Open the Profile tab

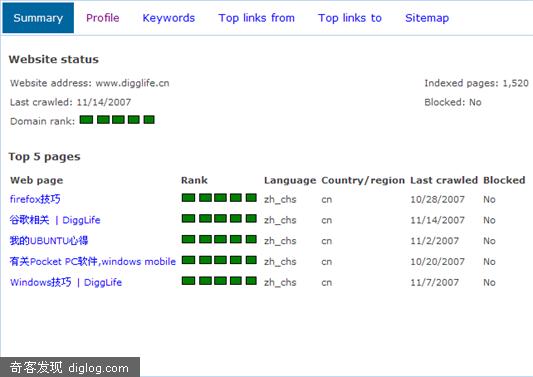103,18
